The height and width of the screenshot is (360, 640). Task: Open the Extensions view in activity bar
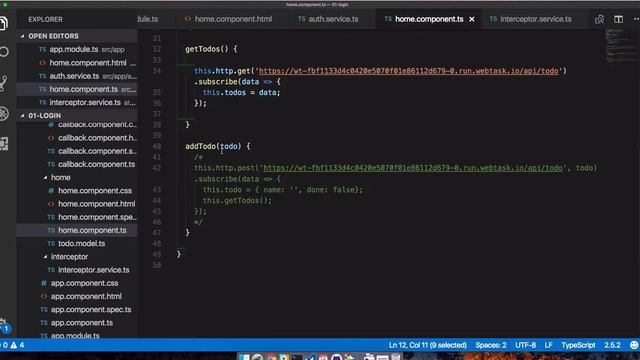(x=4, y=144)
